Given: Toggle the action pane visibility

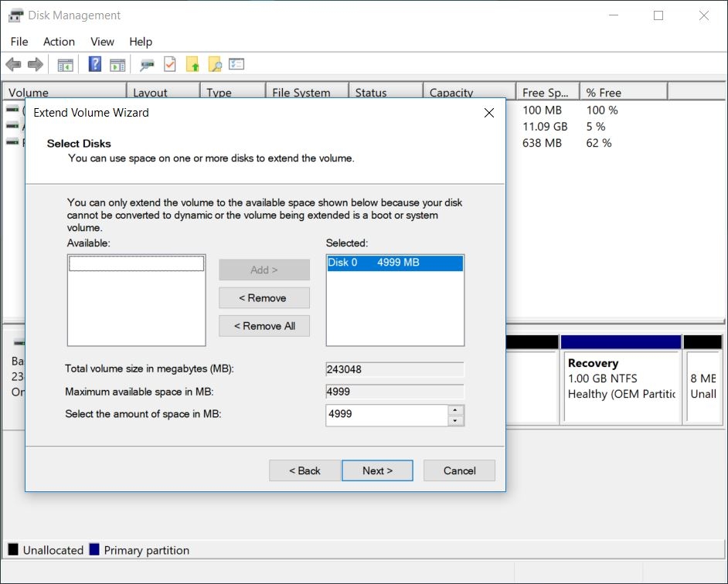Looking at the screenshot, I should (x=117, y=63).
